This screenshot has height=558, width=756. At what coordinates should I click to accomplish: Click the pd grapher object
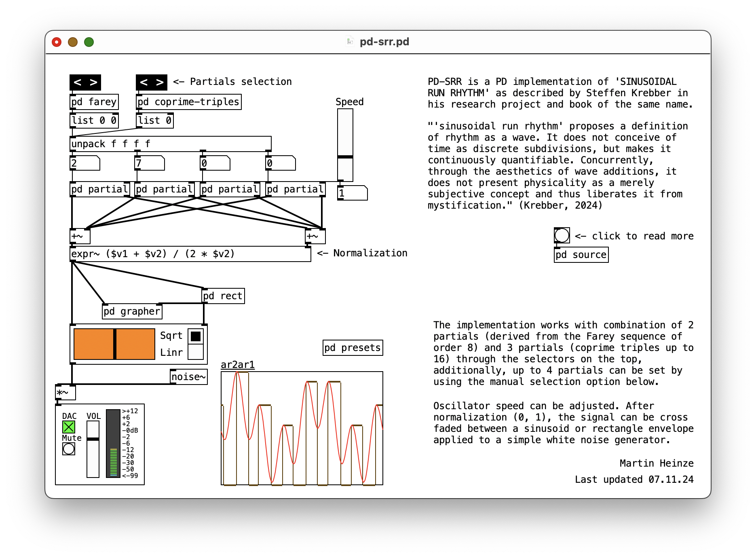(x=132, y=311)
